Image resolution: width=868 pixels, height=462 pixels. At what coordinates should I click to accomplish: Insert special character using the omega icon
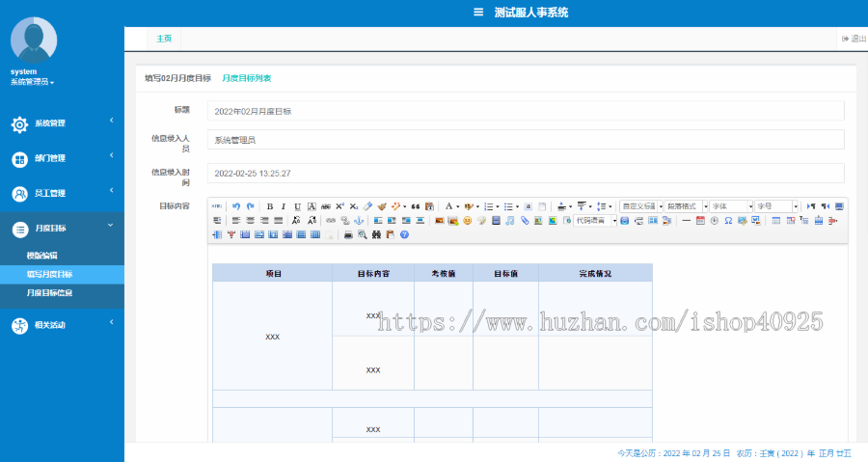coord(728,221)
